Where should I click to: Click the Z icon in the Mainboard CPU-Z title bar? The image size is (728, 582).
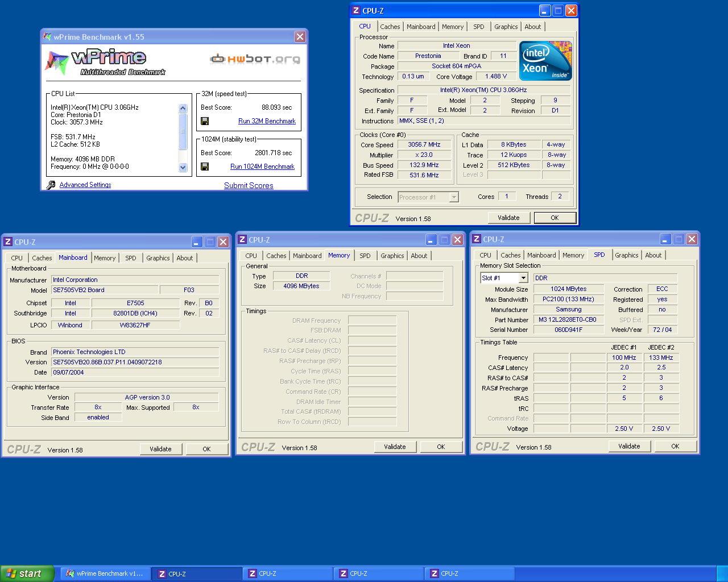[8, 242]
